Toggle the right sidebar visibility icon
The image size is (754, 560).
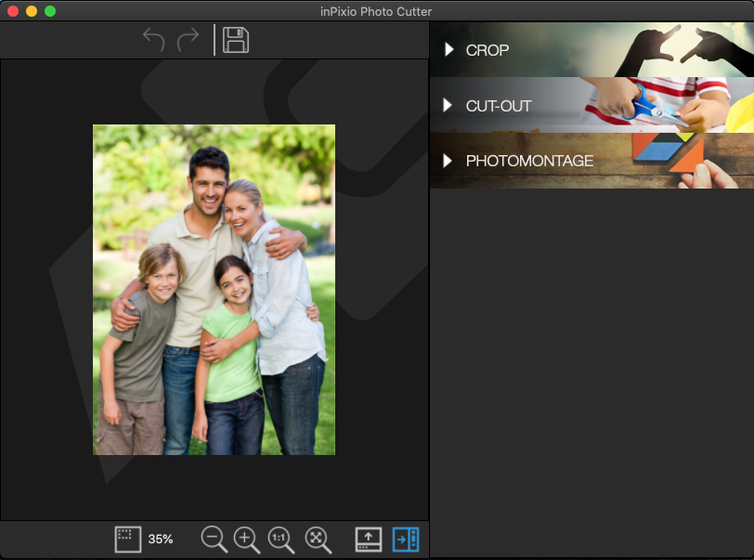pyautogui.click(x=405, y=539)
